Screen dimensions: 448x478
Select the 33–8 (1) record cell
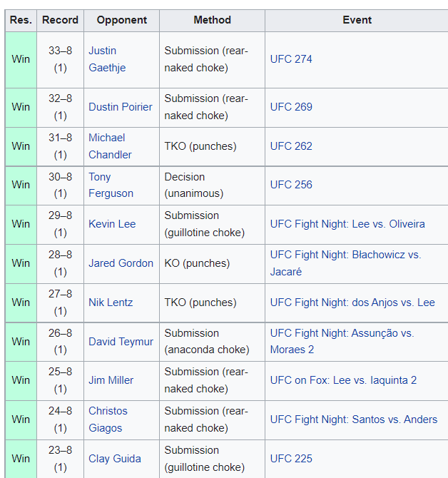(x=60, y=59)
